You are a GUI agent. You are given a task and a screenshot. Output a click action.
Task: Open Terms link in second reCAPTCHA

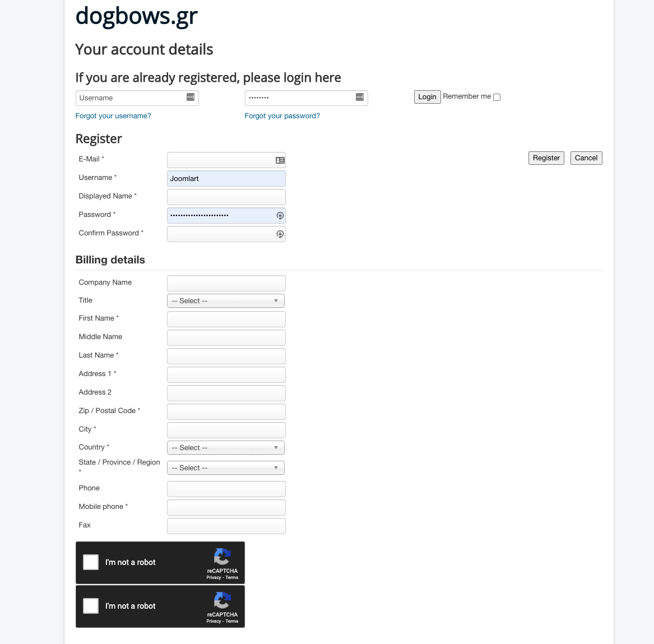point(232,622)
